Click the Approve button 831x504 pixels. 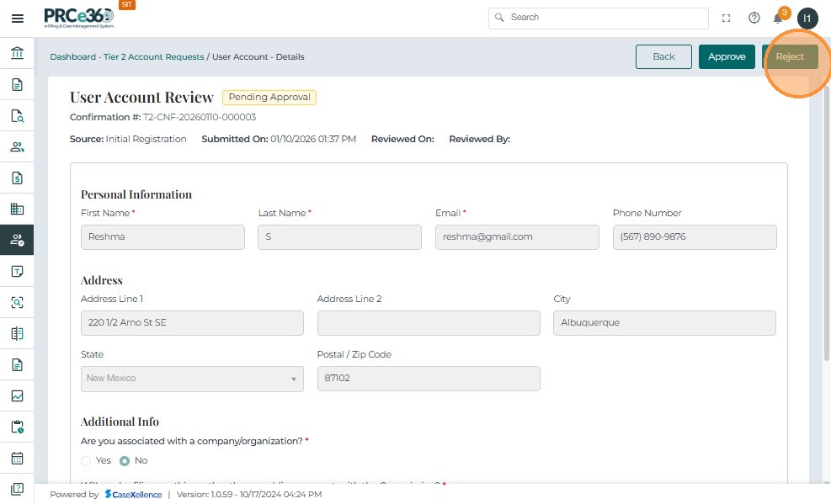tap(727, 56)
